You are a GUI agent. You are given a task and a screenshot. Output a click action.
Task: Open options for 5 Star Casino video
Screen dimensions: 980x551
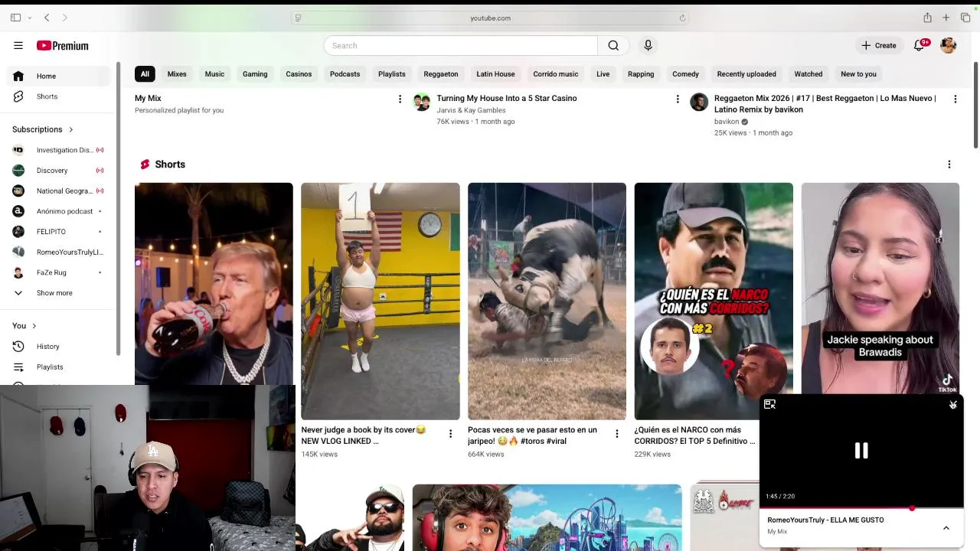point(678,99)
